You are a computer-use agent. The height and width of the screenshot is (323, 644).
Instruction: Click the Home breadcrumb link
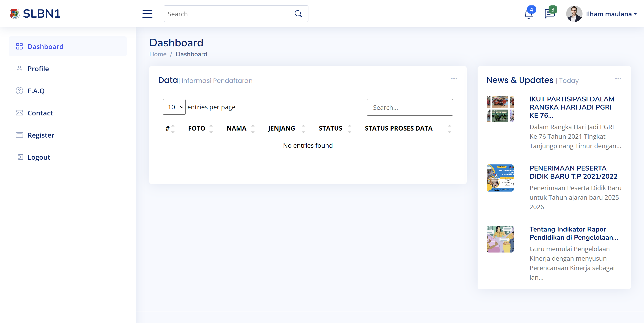[158, 54]
